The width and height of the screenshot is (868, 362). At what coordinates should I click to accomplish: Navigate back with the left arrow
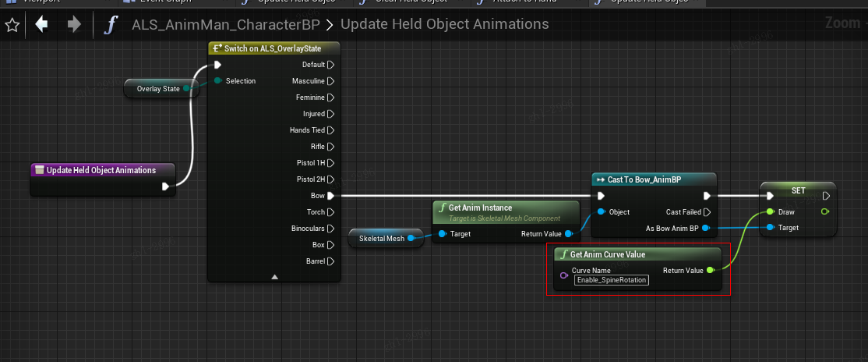(42, 25)
